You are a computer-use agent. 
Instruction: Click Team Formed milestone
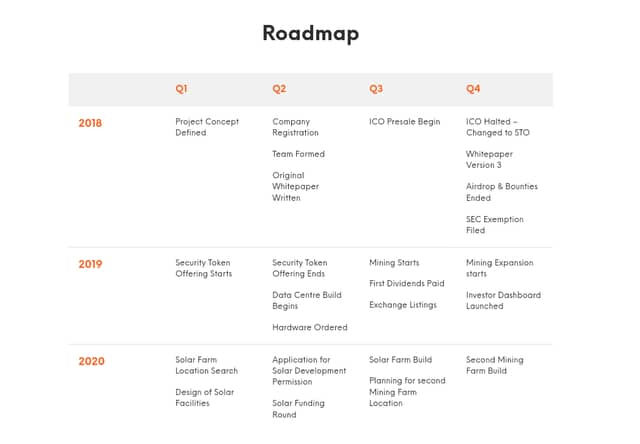click(298, 154)
